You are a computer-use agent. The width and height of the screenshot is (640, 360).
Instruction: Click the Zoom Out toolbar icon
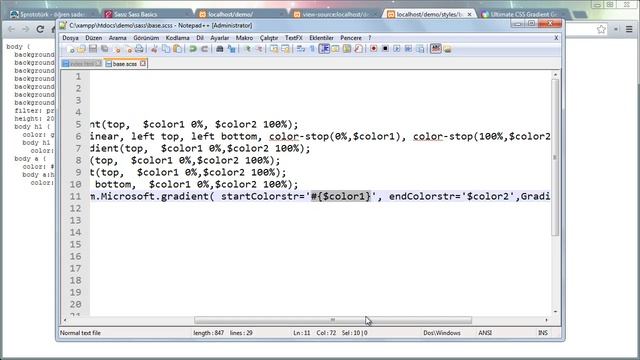[259, 49]
